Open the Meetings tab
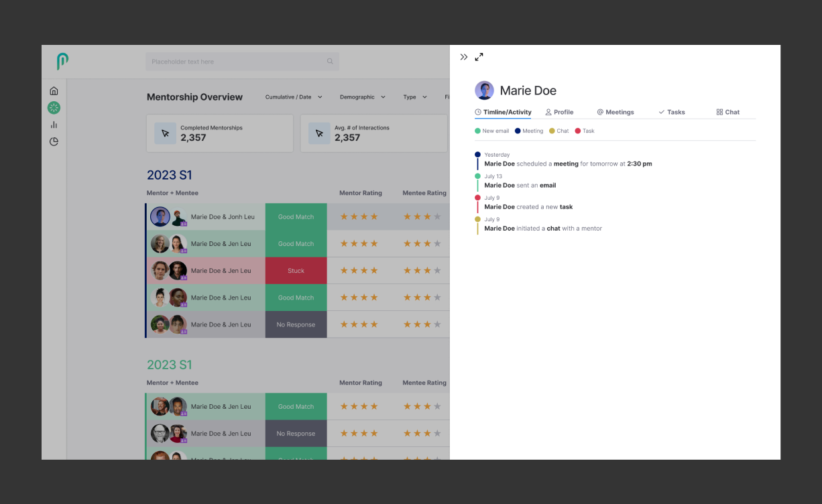 tap(615, 112)
